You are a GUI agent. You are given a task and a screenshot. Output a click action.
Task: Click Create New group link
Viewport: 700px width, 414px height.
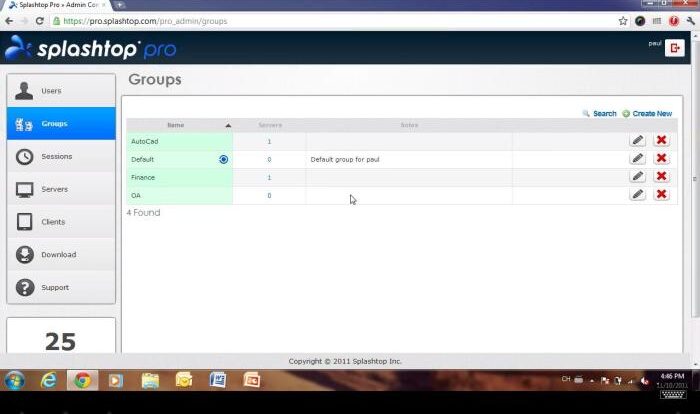pyautogui.click(x=647, y=113)
